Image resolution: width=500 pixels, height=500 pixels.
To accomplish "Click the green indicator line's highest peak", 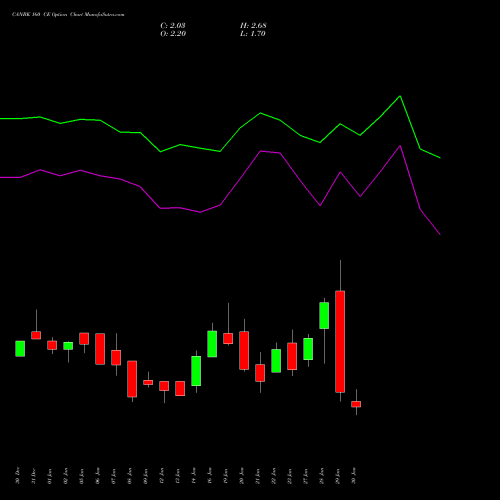I will pos(400,96).
